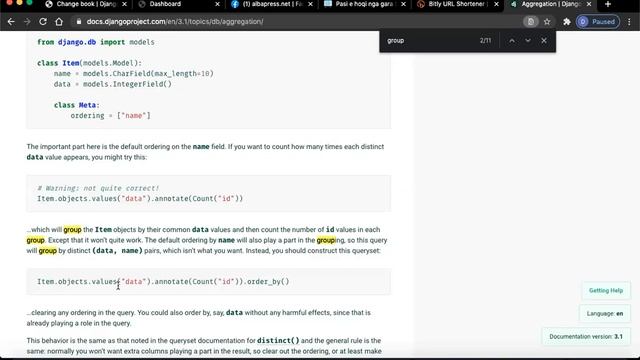Open the Documentation version 3.1 selector

[x=586, y=337]
